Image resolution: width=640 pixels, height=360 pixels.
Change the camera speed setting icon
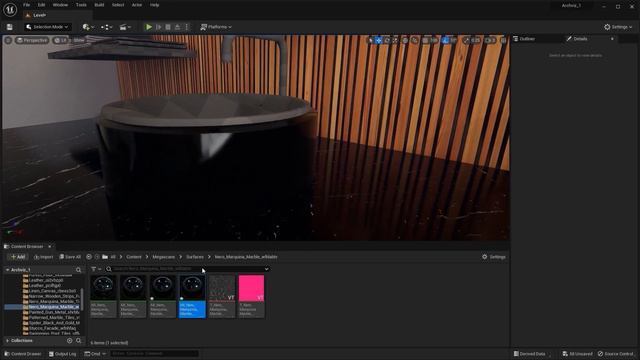[490, 40]
